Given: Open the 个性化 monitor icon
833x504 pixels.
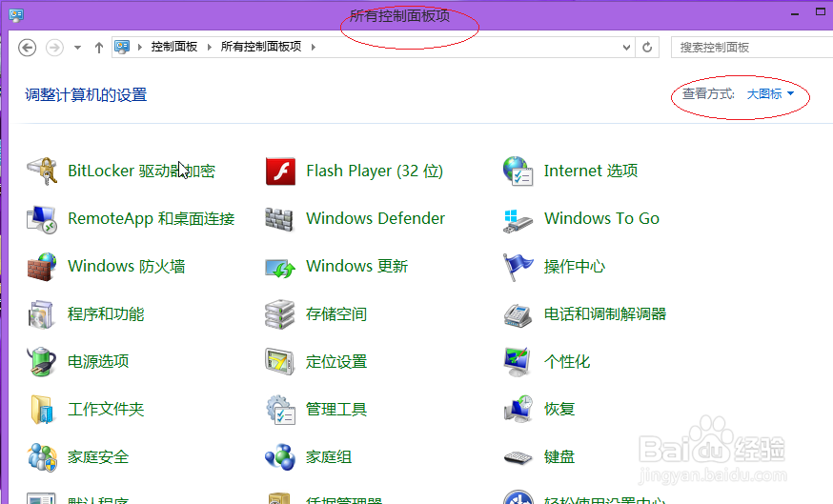Looking at the screenshot, I should click(x=518, y=362).
